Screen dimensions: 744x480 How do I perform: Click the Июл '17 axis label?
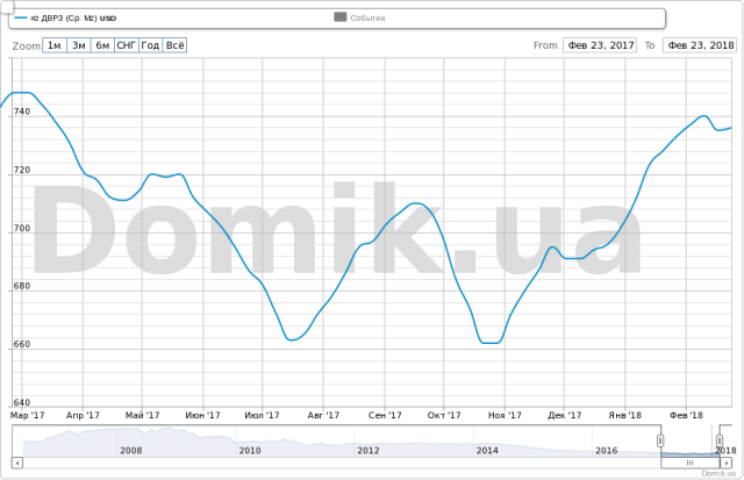coord(262,415)
